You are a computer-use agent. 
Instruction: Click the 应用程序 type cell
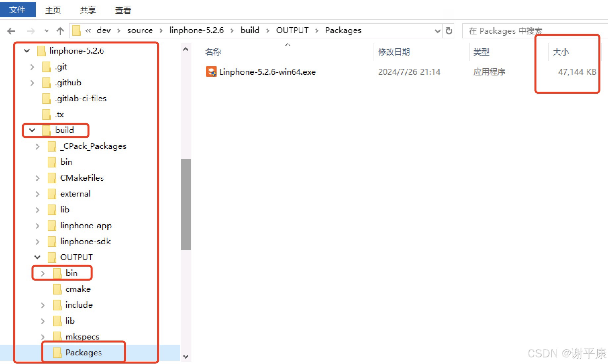(489, 72)
